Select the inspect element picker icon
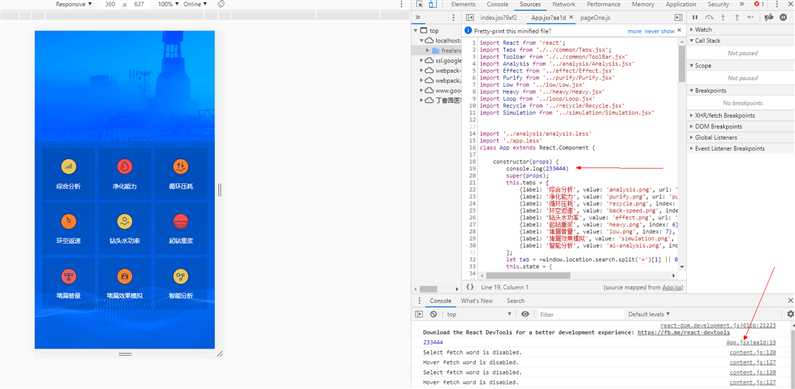This screenshot has width=795, height=389. point(419,5)
